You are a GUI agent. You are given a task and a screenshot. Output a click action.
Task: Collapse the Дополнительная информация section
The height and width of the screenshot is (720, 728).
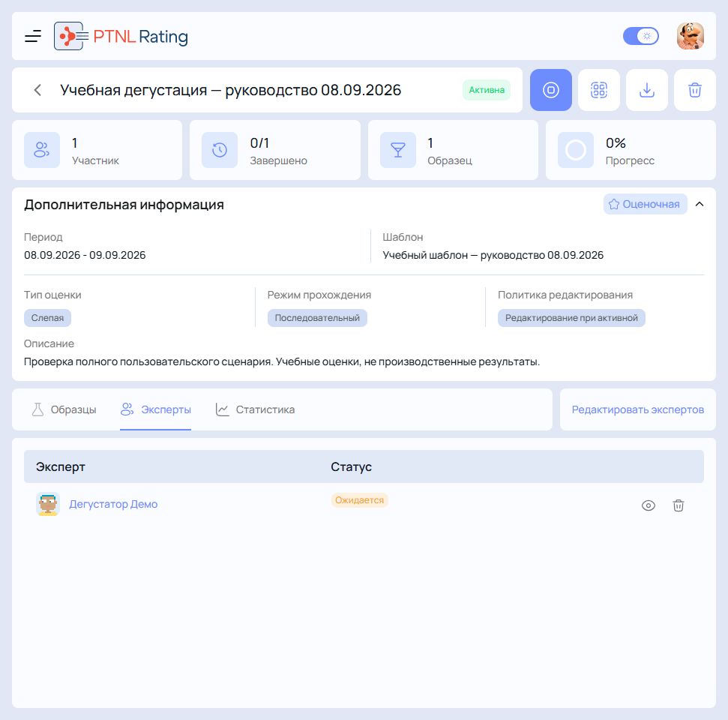[700, 205]
